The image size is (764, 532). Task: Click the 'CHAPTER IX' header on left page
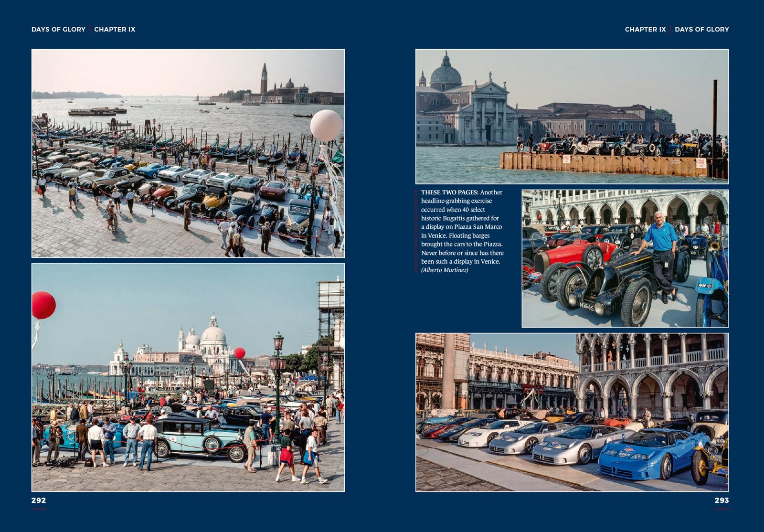click(115, 29)
